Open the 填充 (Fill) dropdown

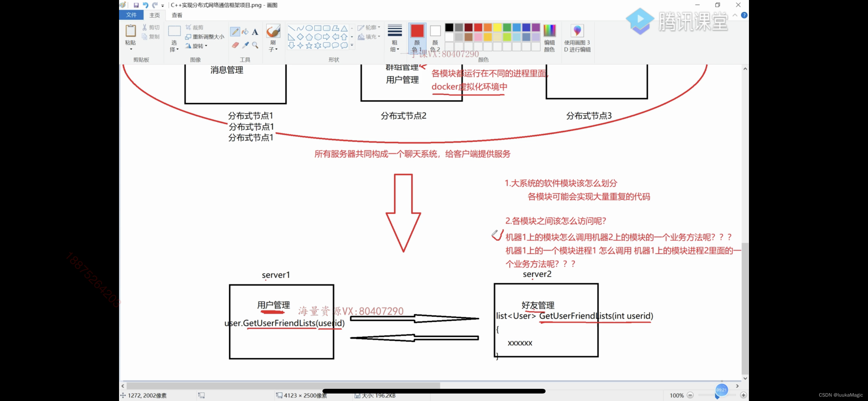pos(369,36)
